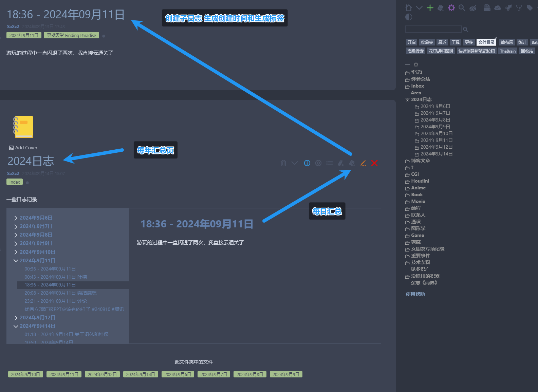Toggle the half-circle dark/light palette switch

point(409,17)
